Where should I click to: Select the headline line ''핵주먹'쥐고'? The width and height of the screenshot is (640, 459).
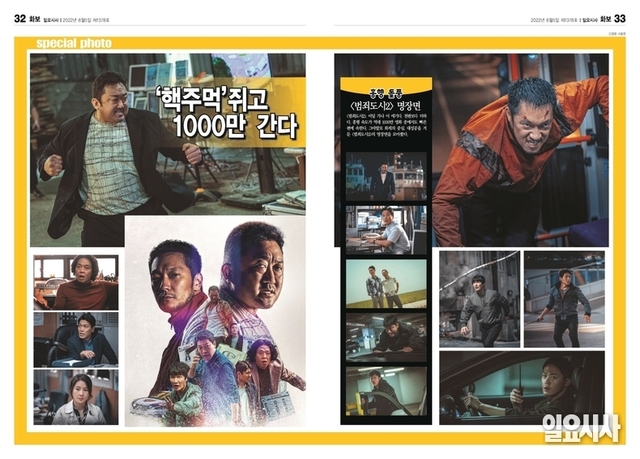click(212, 100)
